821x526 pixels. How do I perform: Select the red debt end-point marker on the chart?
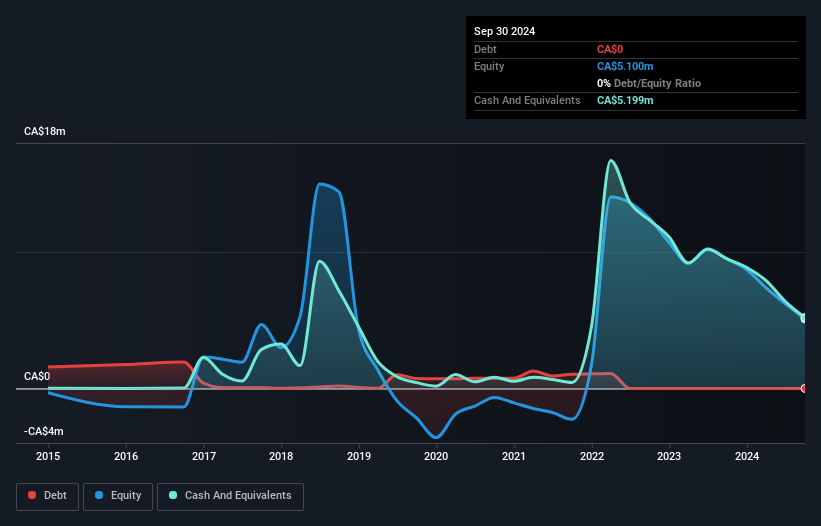click(x=804, y=388)
